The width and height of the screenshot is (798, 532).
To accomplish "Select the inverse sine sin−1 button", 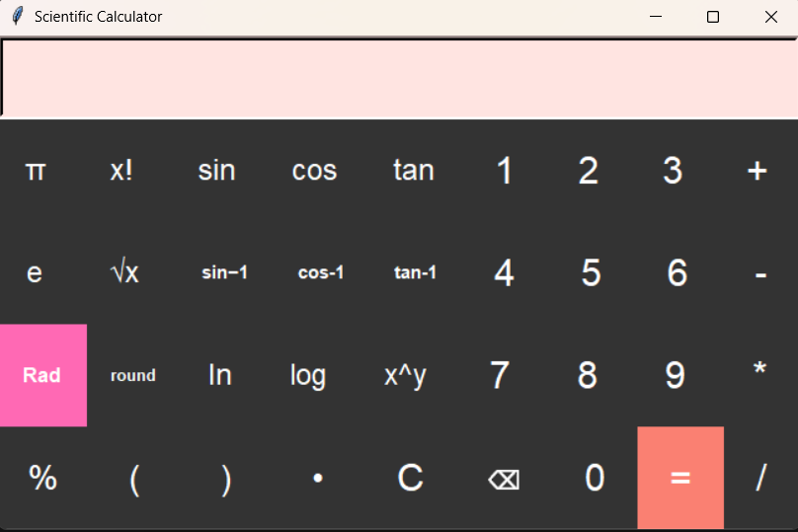I will coord(224,273).
